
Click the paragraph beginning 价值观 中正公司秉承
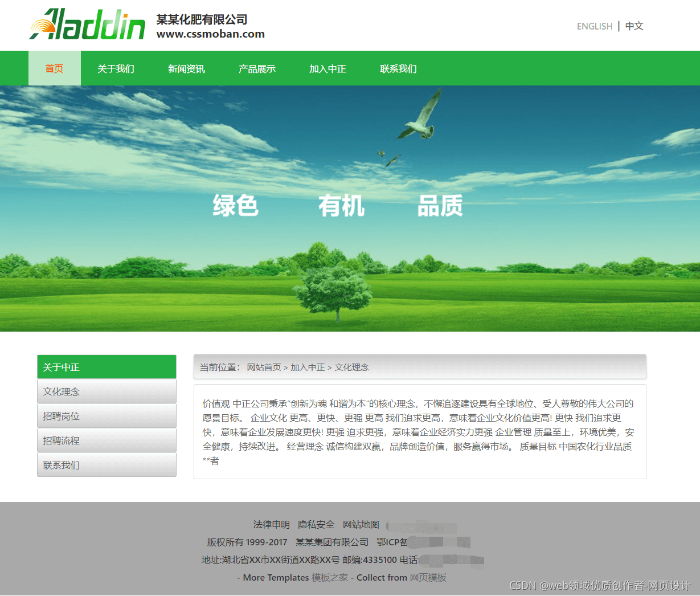coord(419,432)
